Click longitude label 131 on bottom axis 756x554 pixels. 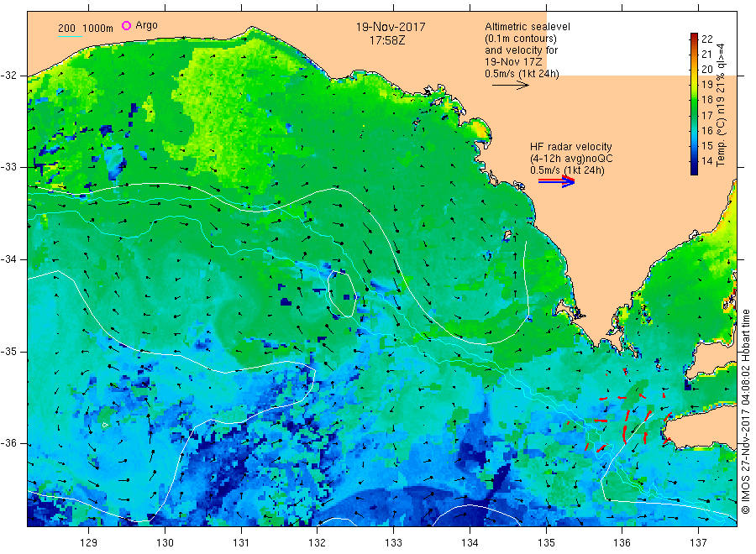[241, 543]
